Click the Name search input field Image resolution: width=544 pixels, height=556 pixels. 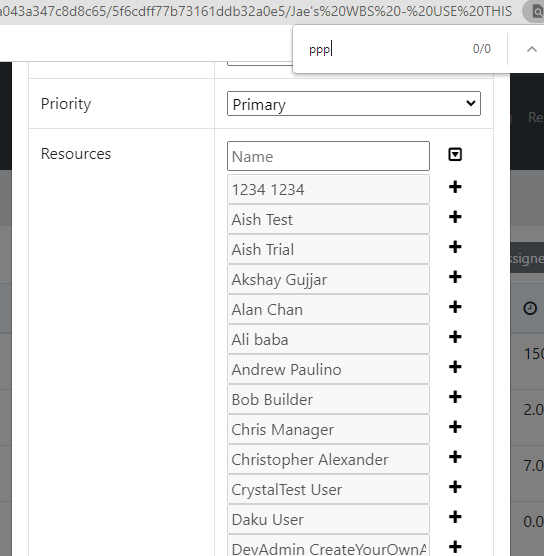click(x=328, y=156)
